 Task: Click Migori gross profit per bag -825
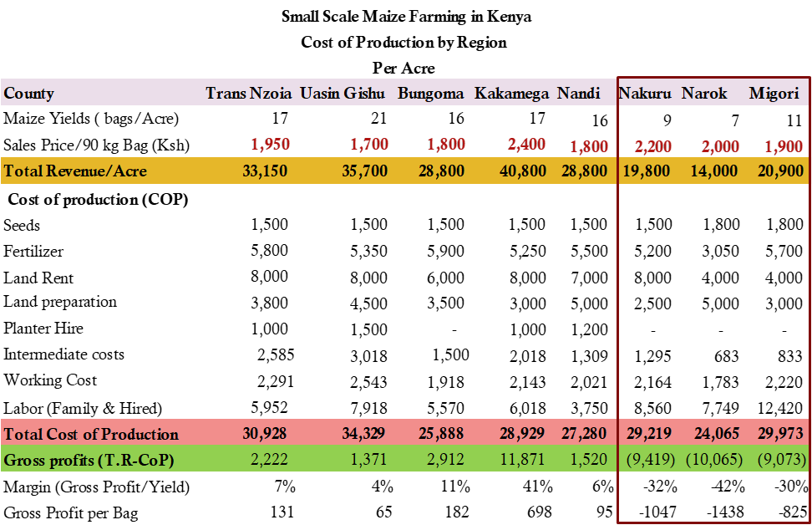tap(793, 512)
